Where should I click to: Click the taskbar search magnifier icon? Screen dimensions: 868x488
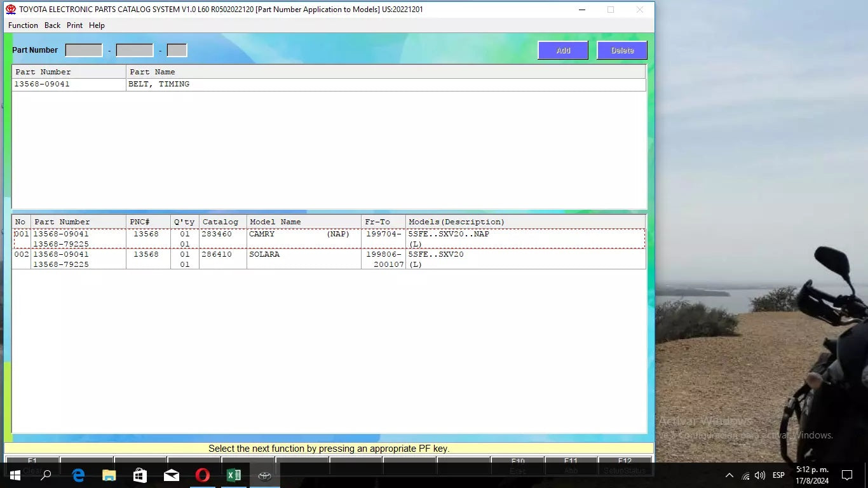click(46, 475)
